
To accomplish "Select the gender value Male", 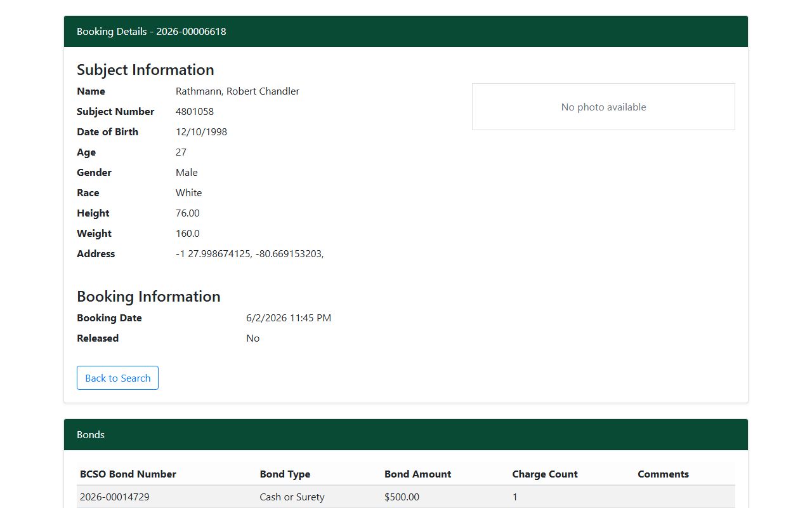I will 187,173.
